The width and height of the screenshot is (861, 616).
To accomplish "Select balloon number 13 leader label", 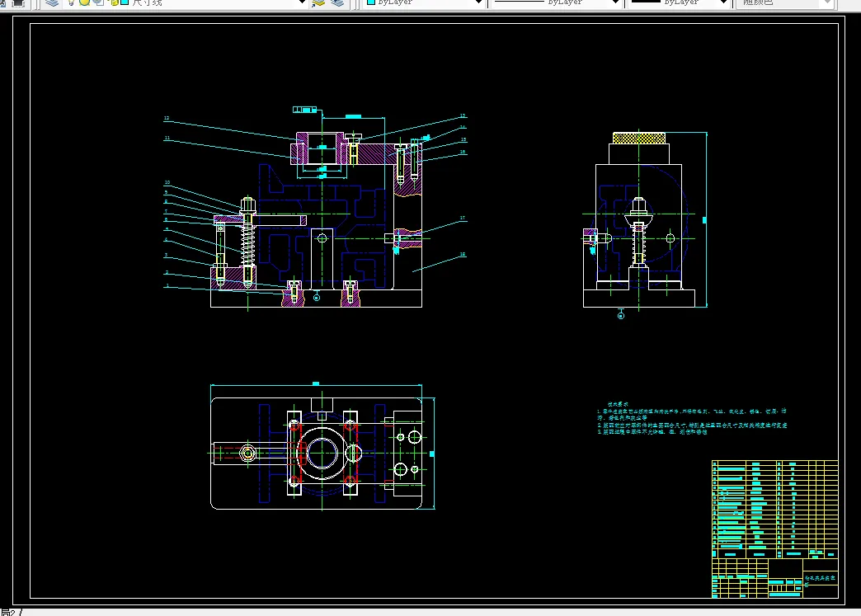I will [463, 115].
